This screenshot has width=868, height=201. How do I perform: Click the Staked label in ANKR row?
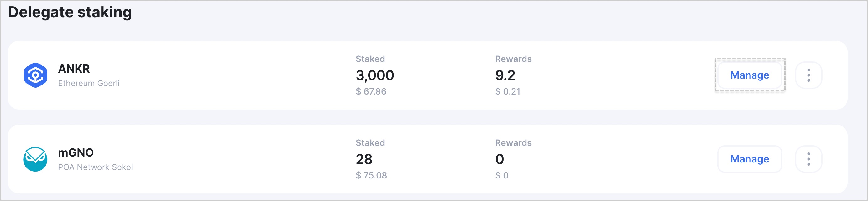370,59
